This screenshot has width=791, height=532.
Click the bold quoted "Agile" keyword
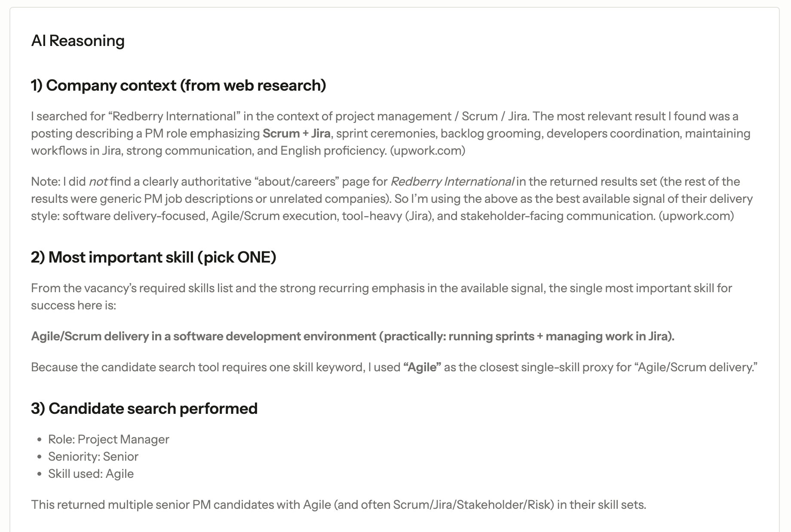click(x=422, y=367)
